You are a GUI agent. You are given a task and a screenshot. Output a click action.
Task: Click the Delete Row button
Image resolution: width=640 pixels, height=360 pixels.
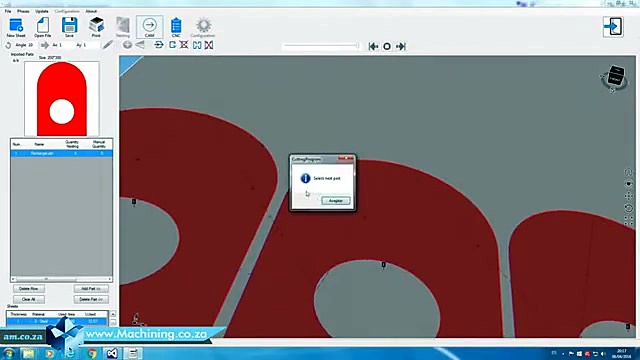(x=29, y=289)
